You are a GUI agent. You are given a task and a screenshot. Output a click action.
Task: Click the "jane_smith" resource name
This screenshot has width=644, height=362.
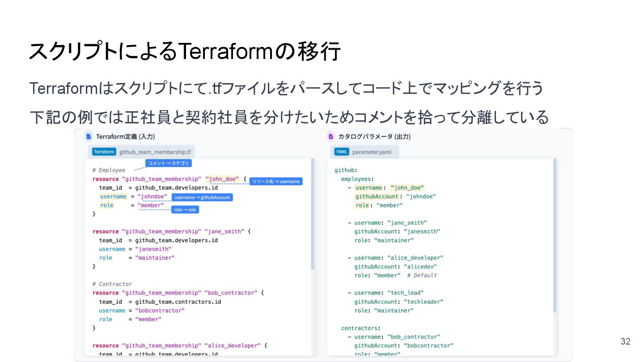tap(224, 231)
